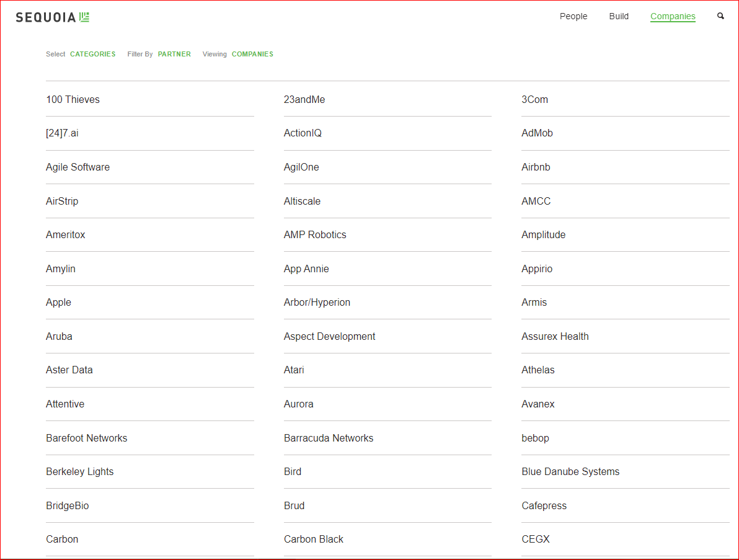Select AgilOne in the list
This screenshot has height=560, width=739.
point(301,167)
